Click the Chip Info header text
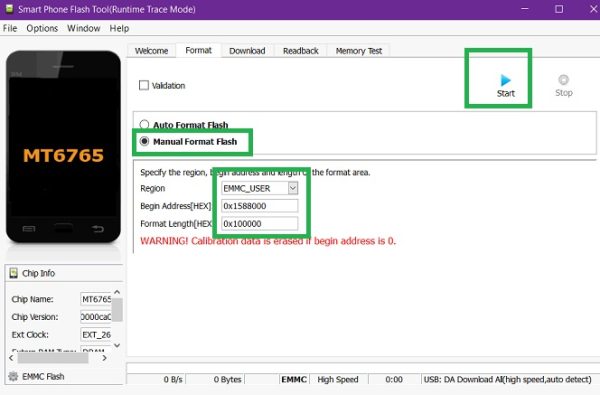The width and height of the screenshot is (600, 395). pos(39,273)
